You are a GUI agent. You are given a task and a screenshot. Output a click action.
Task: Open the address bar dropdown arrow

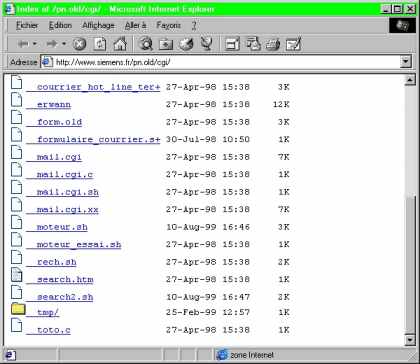(x=405, y=62)
